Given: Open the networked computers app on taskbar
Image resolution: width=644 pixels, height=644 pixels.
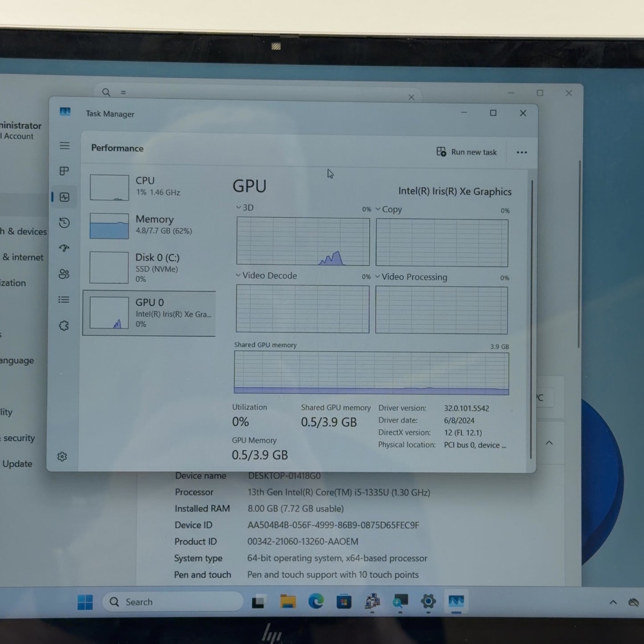Looking at the screenshot, I should (x=372, y=602).
